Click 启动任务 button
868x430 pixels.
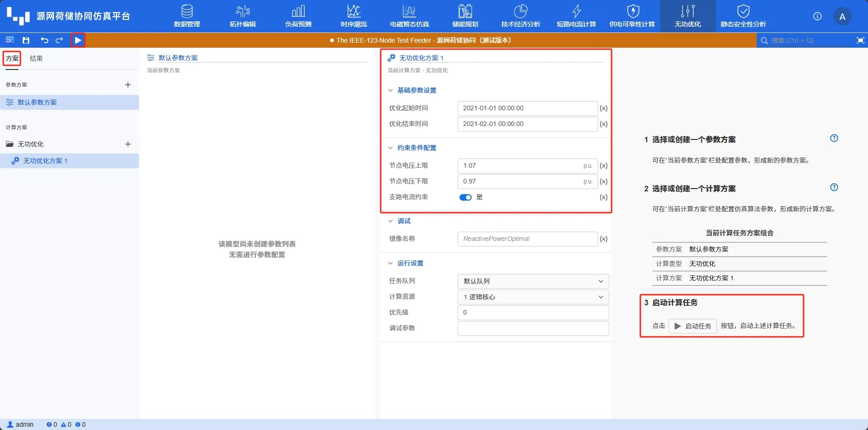(x=693, y=326)
